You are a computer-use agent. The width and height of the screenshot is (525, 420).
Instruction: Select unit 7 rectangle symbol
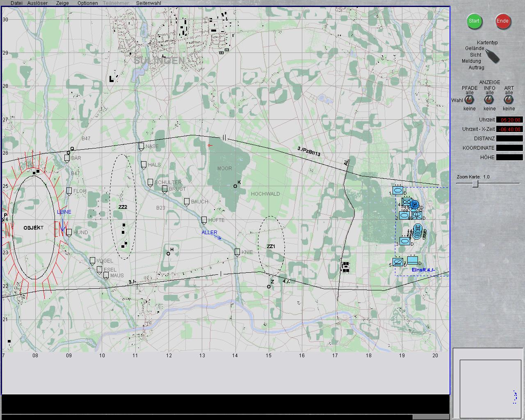(x=413, y=260)
